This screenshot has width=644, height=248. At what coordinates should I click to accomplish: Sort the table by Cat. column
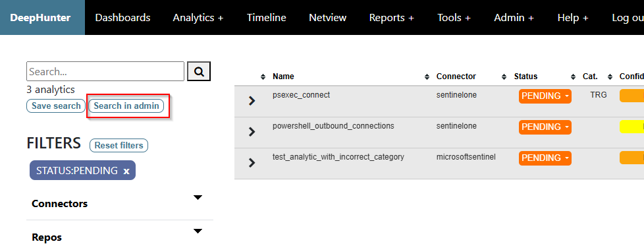point(590,77)
